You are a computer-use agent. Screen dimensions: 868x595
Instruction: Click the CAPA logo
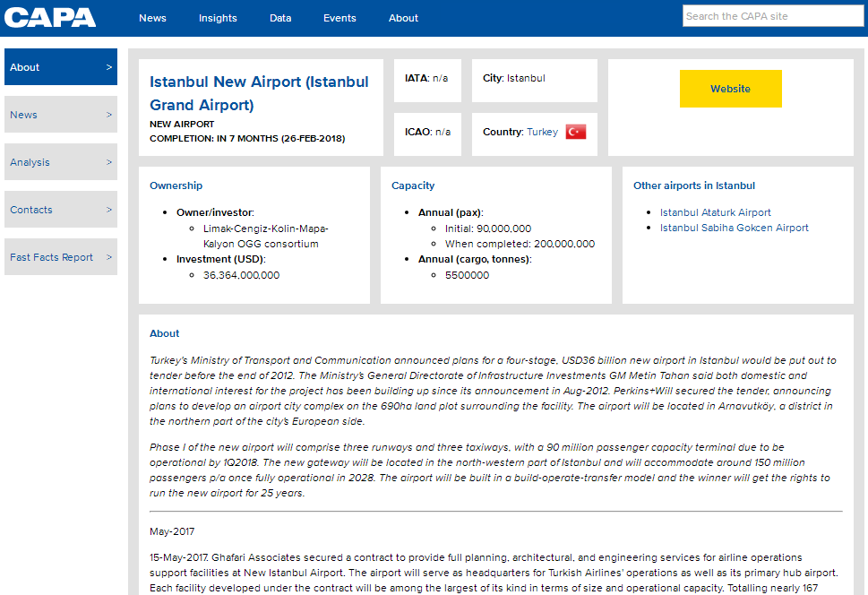[x=50, y=18]
